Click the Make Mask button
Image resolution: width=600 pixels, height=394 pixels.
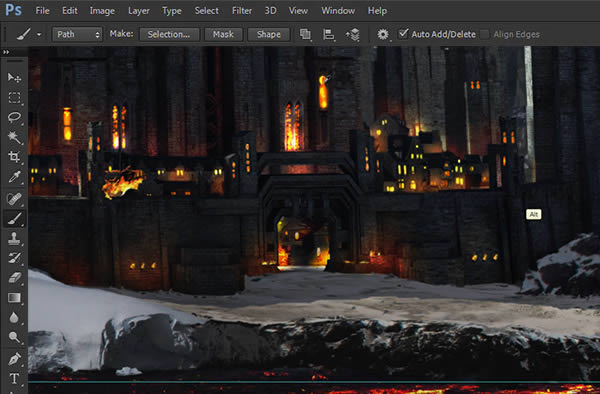click(x=223, y=34)
